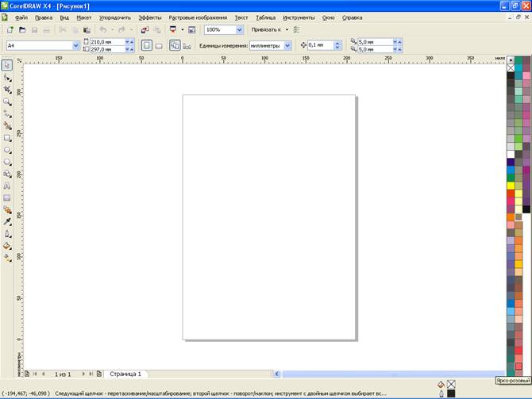
Task: Select the Basic Shapes tool
Action: [x=7, y=174]
